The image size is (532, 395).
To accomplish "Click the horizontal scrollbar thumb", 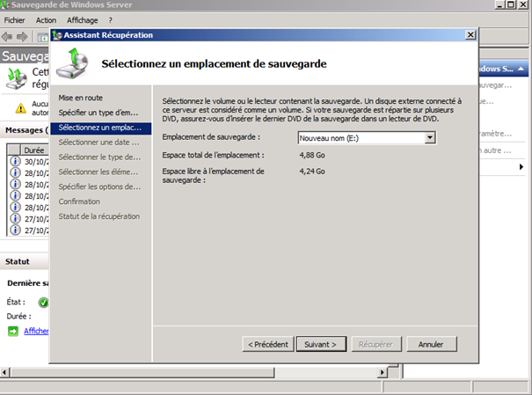I will tap(142, 372).
